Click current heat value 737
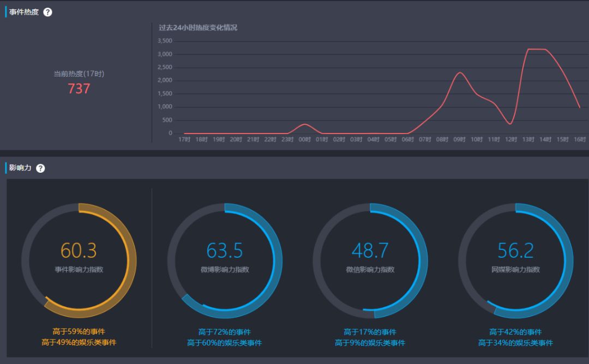The image size is (589, 364). pos(79,89)
